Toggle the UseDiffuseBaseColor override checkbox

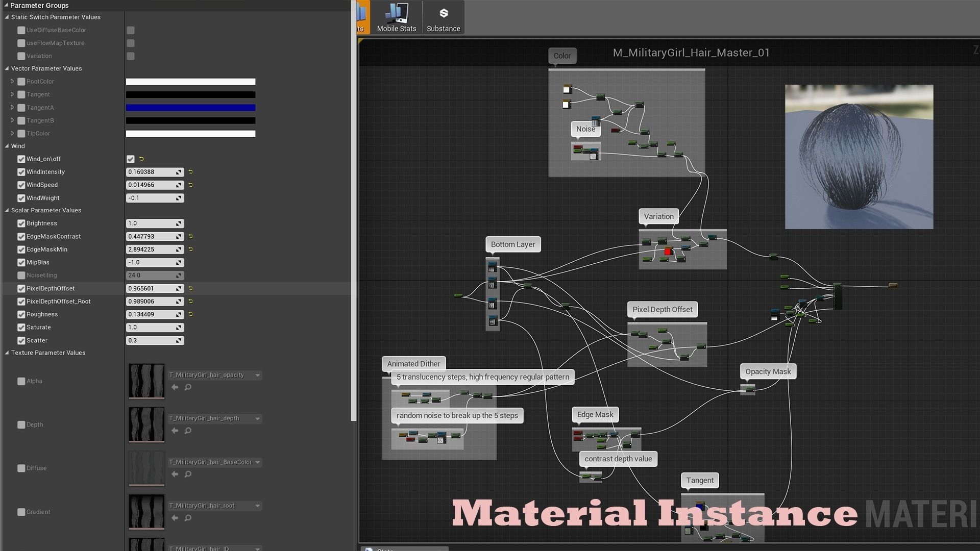[x=21, y=30]
